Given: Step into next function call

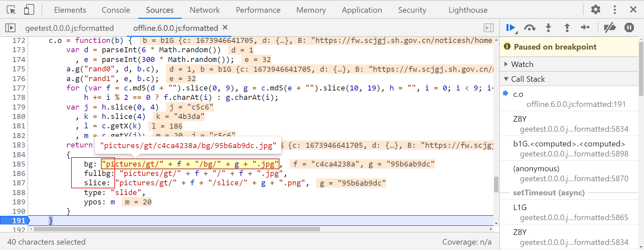Looking at the screenshot, I should 548,28.
